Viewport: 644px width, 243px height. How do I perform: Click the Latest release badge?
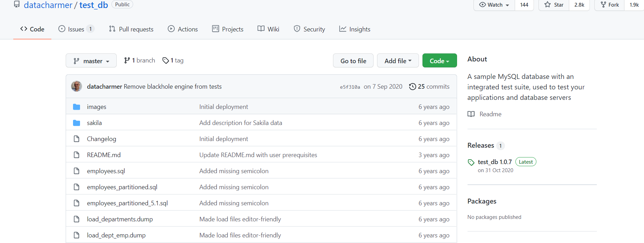526,162
